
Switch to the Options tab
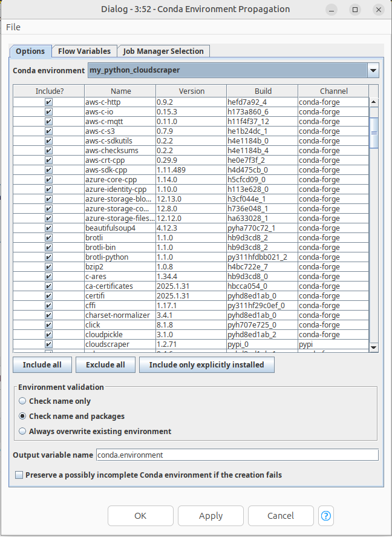point(30,51)
